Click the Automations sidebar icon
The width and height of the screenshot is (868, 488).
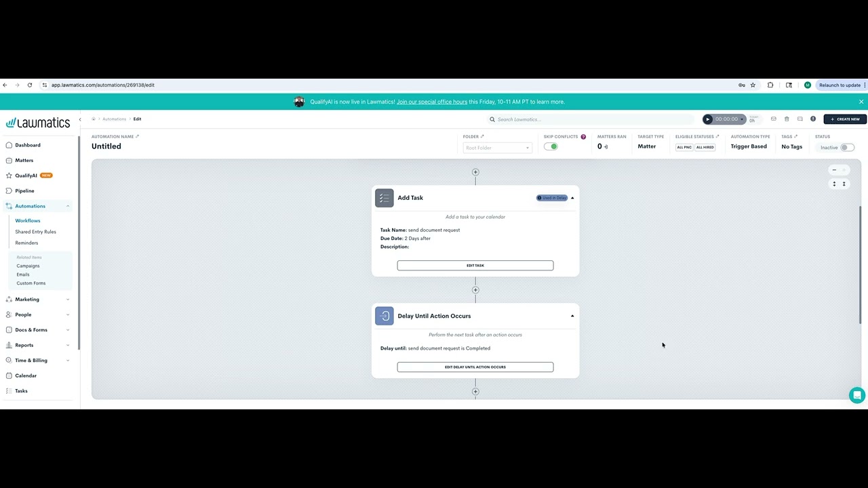click(9, 206)
